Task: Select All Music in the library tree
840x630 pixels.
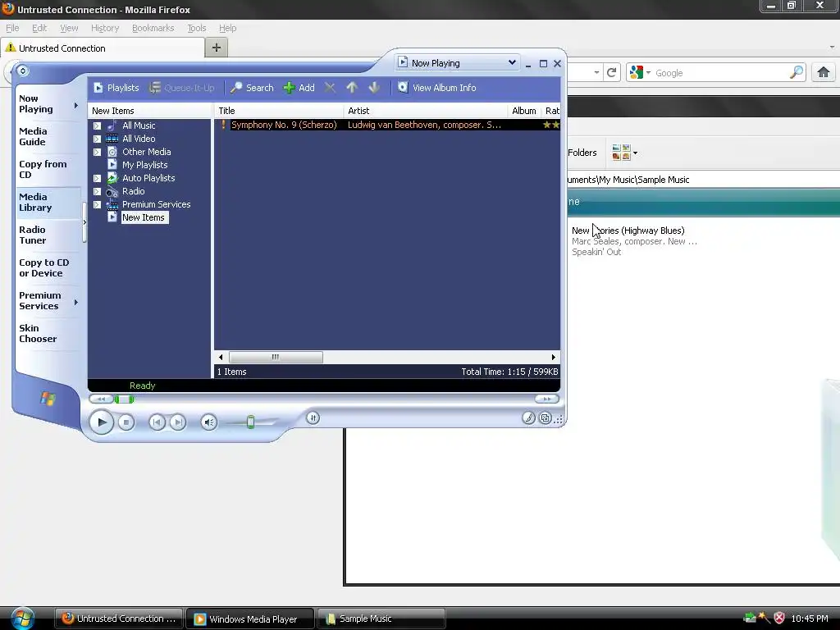Action: (139, 126)
